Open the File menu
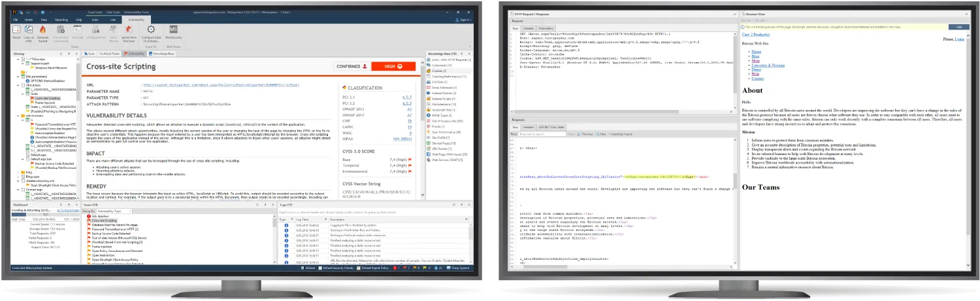This screenshot has width=980, height=301. (x=16, y=20)
